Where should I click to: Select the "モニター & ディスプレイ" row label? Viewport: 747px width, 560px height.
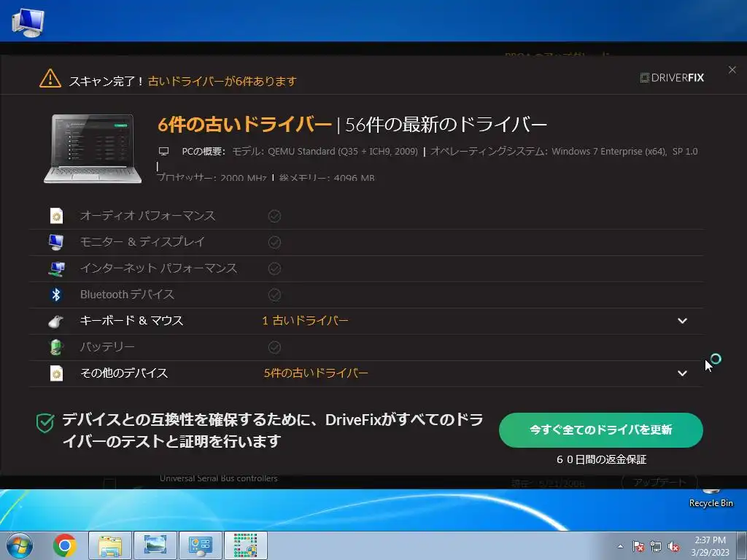coord(142,242)
